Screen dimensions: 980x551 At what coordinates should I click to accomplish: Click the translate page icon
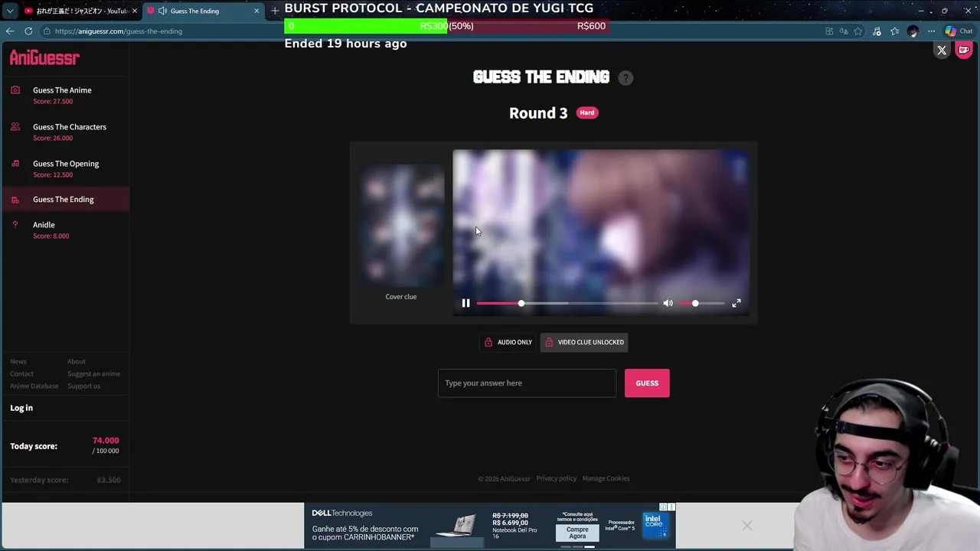coord(844,31)
